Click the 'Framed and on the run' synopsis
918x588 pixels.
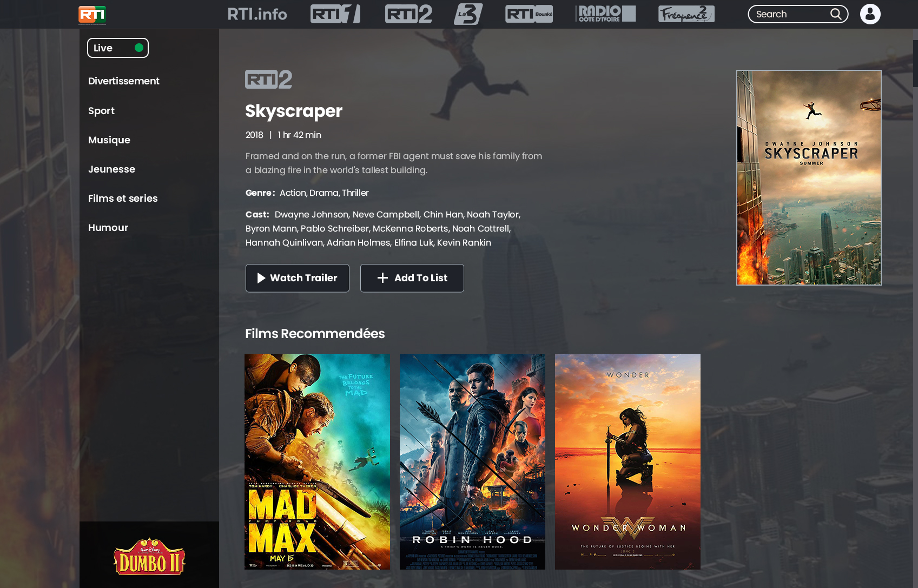(394, 163)
